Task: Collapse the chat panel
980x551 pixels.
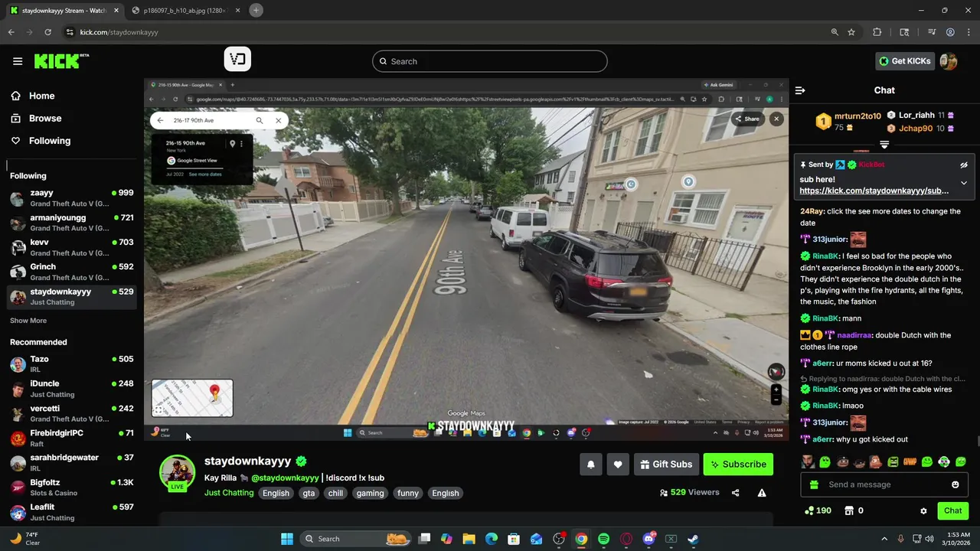Action: coord(800,90)
